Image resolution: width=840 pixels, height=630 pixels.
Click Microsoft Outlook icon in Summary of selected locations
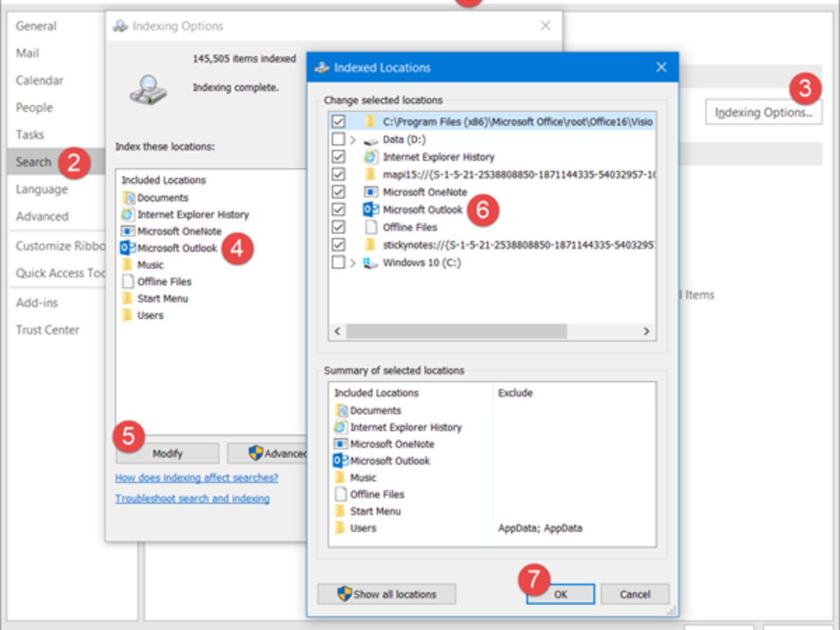[x=340, y=461]
